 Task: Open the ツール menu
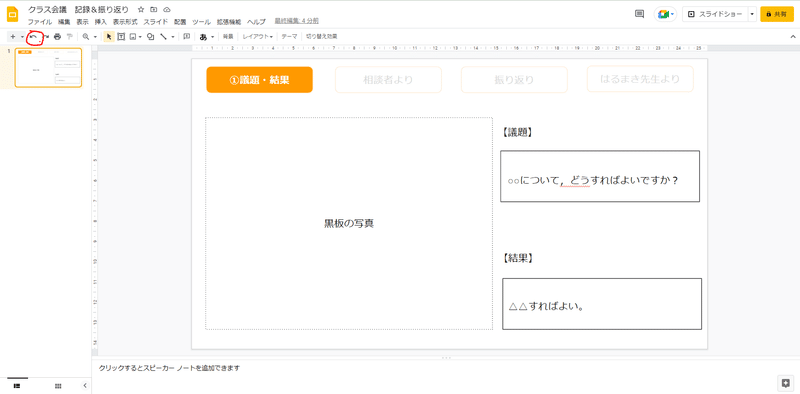point(202,22)
